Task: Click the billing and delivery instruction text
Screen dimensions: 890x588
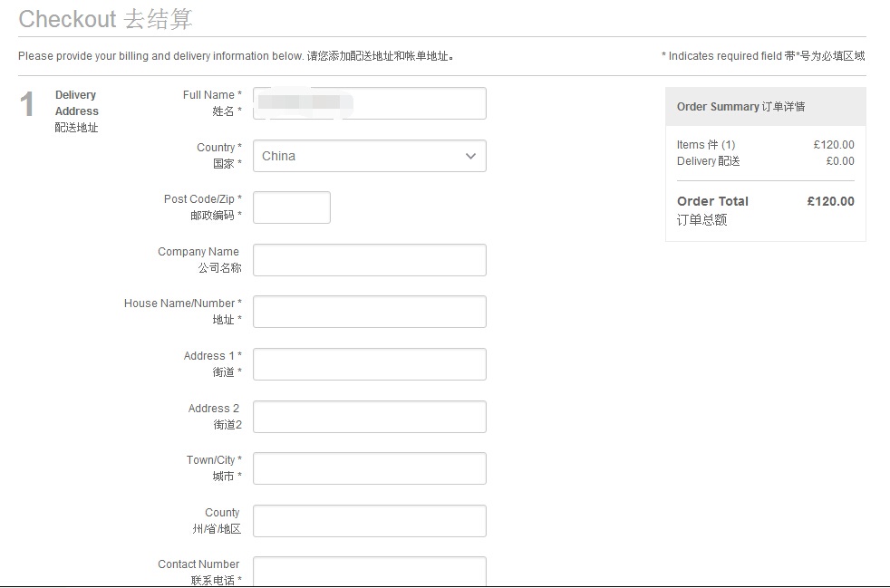Action: pos(237,56)
